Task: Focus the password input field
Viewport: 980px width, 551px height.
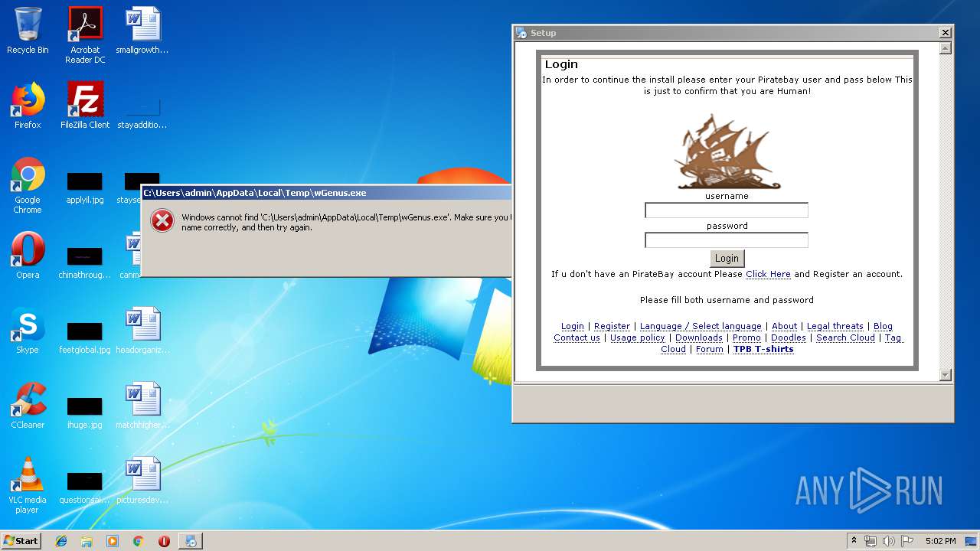Action: 727,240
